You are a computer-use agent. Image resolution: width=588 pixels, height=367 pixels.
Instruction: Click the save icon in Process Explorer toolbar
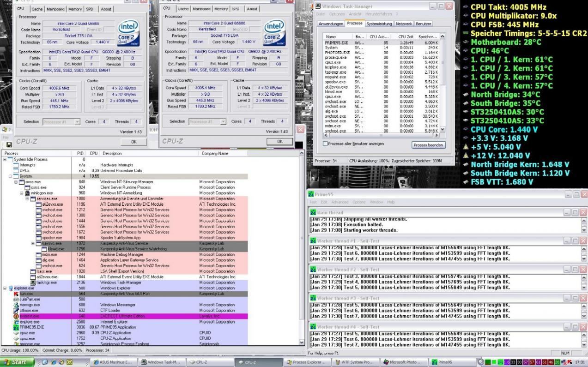tap(9, 144)
